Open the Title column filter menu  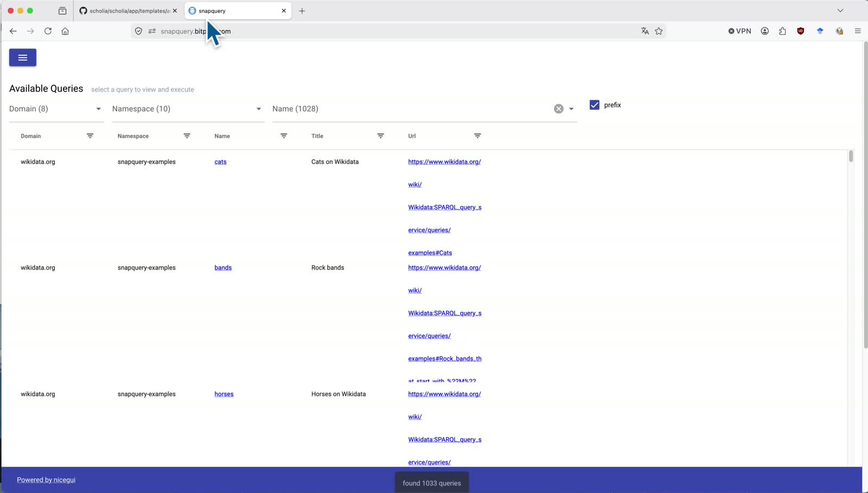(x=381, y=136)
